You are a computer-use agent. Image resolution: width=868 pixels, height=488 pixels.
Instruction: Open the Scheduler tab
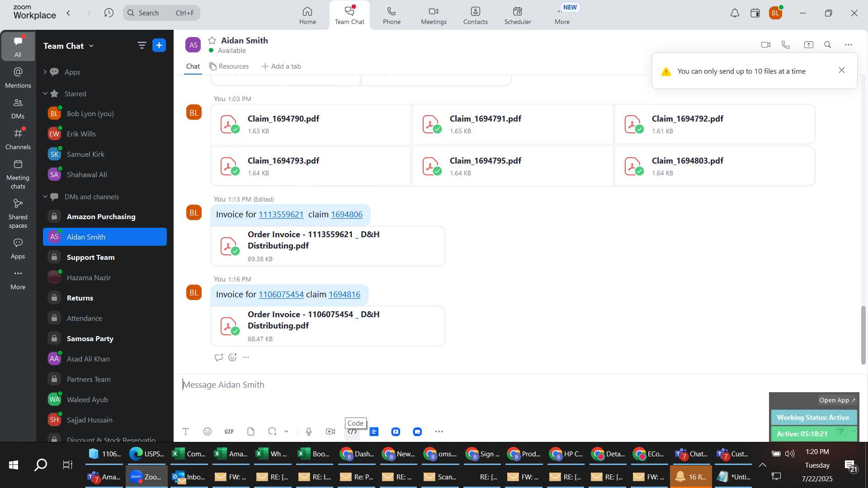[518, 15]
